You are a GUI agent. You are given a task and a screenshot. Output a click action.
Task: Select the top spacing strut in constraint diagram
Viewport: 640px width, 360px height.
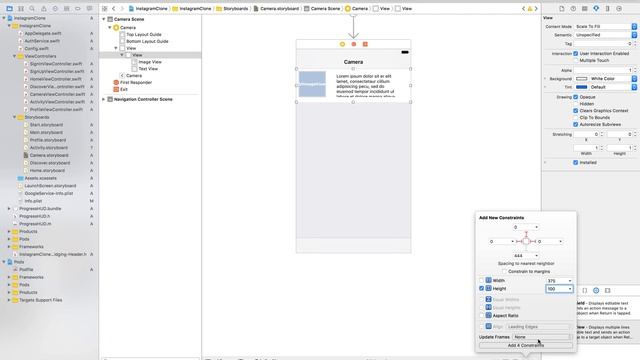[x=526, y=234]
